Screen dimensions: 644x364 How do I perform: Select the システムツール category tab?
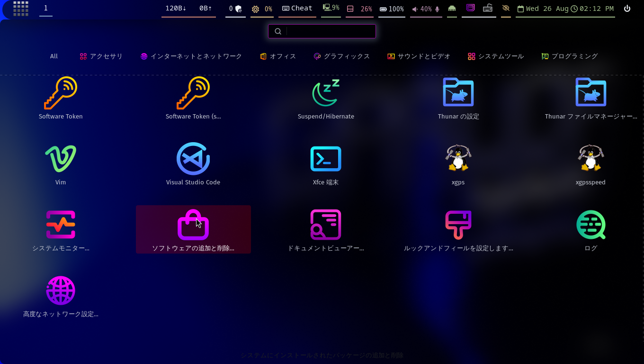click(496, 56)
